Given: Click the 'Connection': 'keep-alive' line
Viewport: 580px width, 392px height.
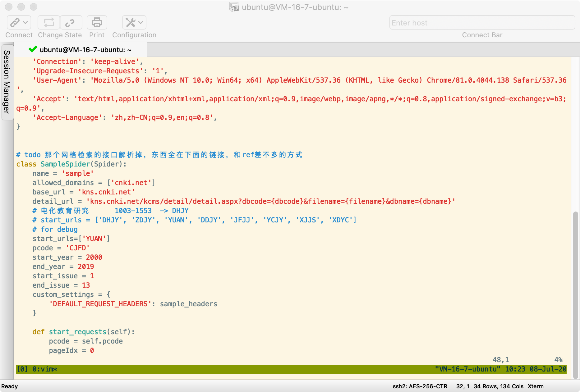Looking at the screenshot, I should click(88, 62).
